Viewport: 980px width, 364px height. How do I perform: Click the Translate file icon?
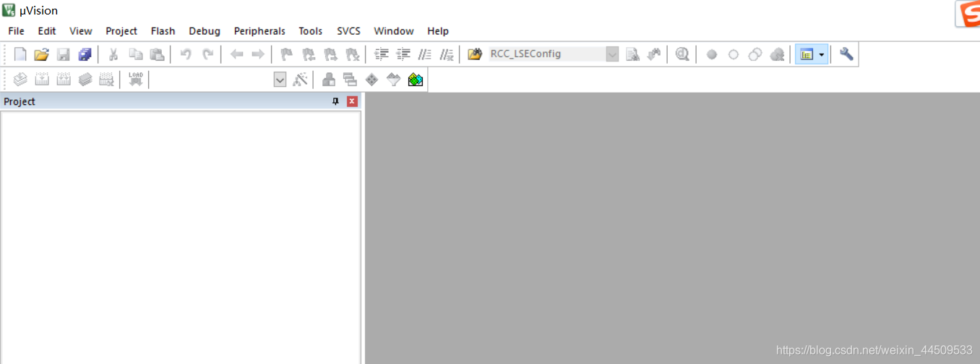pyautogui.click(x=20, y=80)
